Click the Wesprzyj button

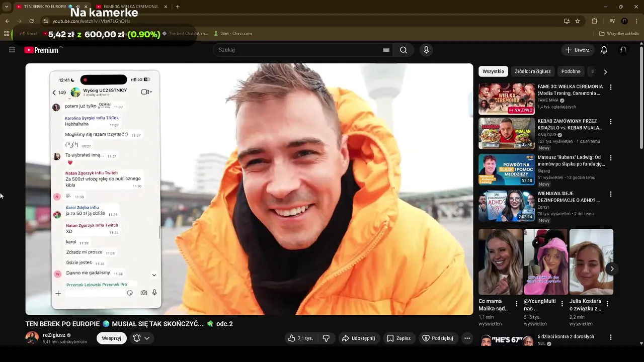[x=112, y=338]
